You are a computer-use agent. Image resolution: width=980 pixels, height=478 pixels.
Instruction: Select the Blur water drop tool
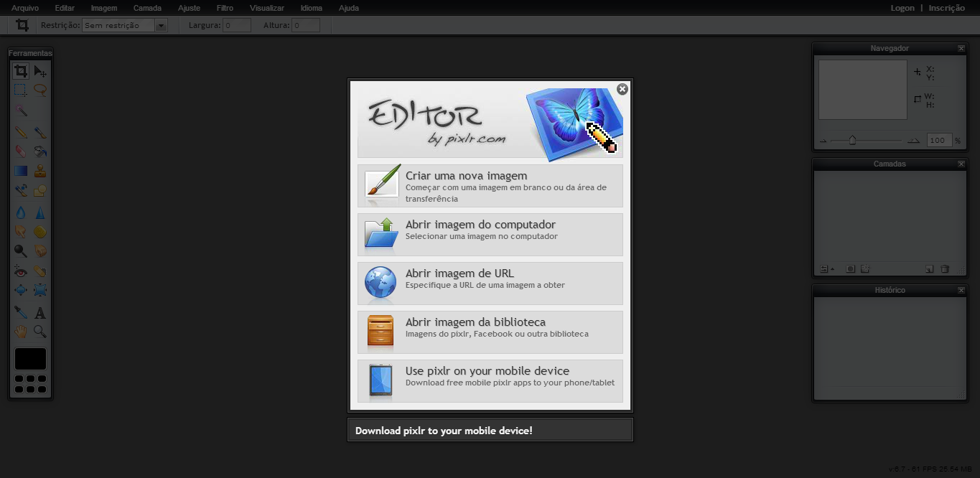pyautogui.click(x=21, y=212)
